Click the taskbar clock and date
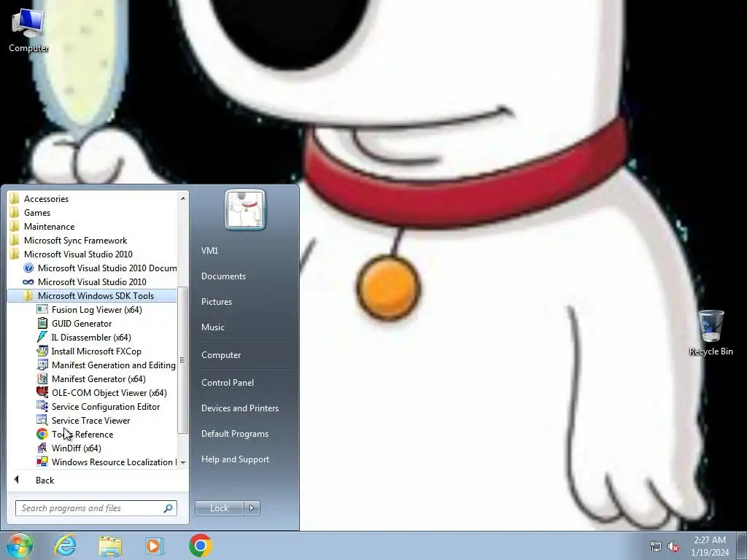Image resolution: width=747 pixels, height=560 pixels. point(710,546)
